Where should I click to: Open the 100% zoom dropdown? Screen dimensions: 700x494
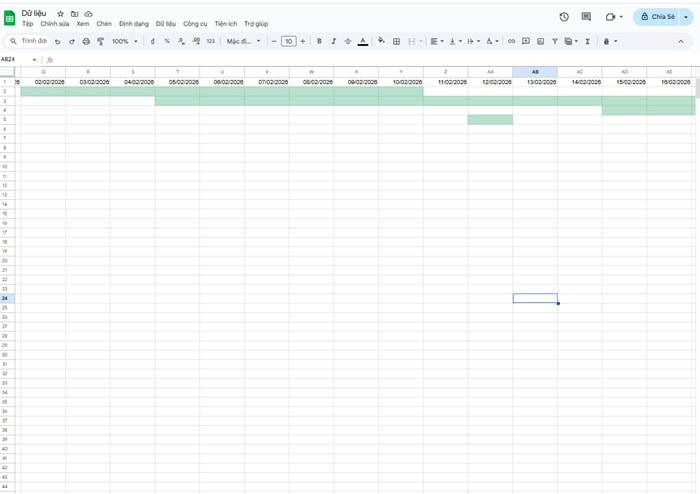click(124, 41)
